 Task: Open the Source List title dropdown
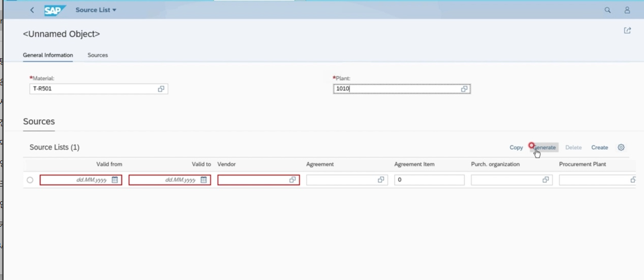pyautogui.click(x=96, y=10)
